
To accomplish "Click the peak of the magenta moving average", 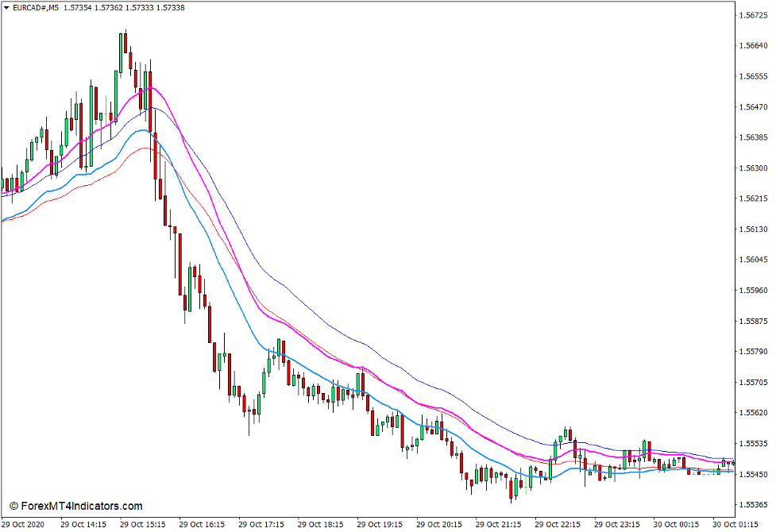I will pyautogui.click(x=151, y=87).
